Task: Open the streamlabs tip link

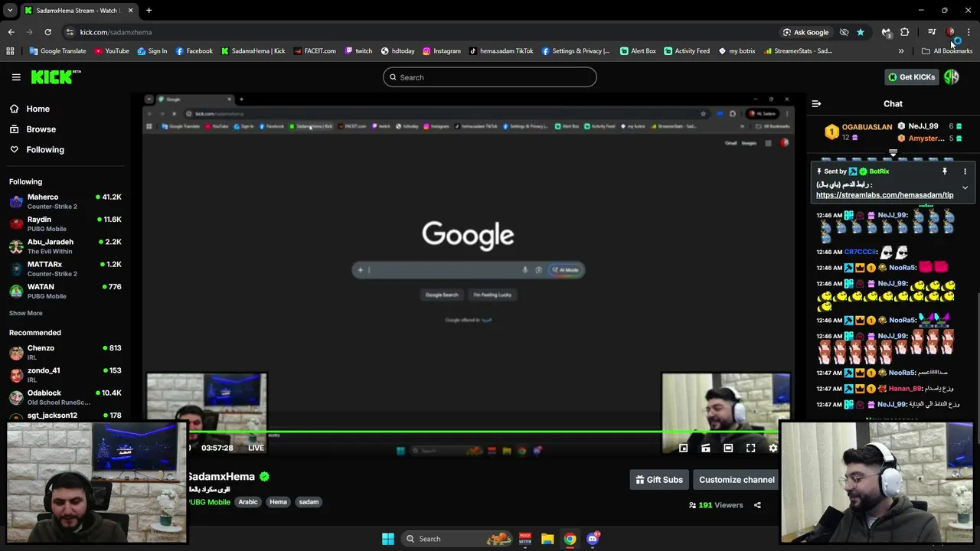Action: 884,195
